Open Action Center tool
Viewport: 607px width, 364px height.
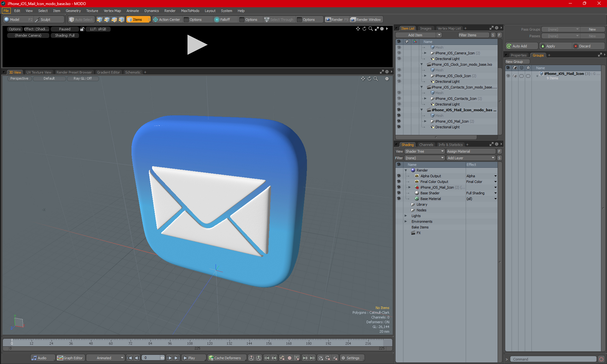(x=167, y=20)
